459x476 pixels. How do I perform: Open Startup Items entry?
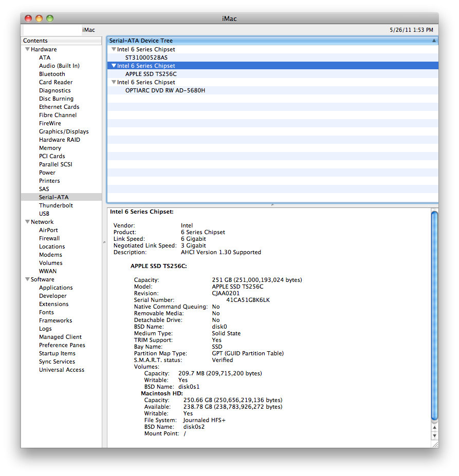point(57,353)
